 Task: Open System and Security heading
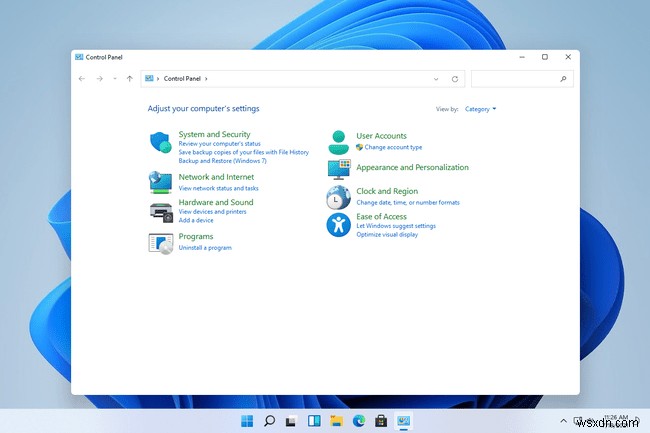214,134
